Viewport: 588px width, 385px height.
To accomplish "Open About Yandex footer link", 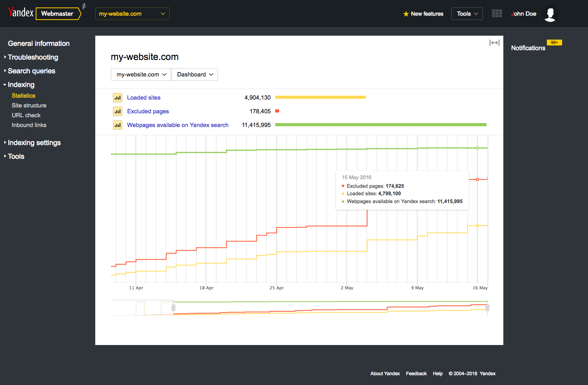I will [x=385, y=374].
